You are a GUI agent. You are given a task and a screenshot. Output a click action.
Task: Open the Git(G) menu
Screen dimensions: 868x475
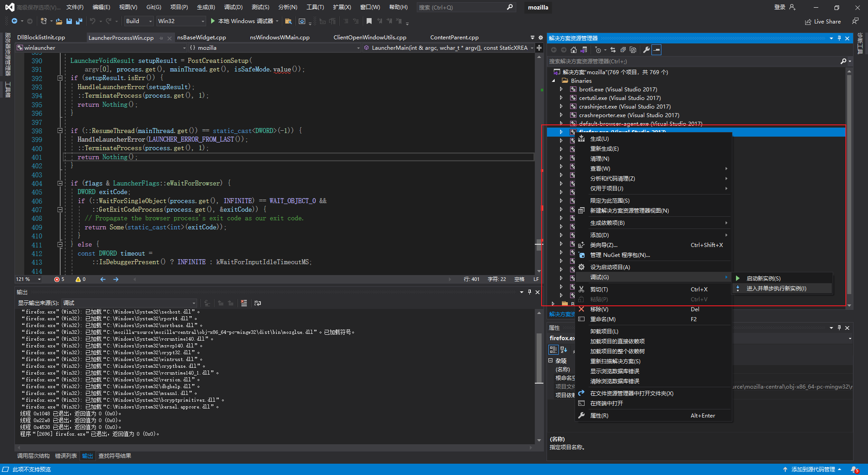[x=154, y=7]
